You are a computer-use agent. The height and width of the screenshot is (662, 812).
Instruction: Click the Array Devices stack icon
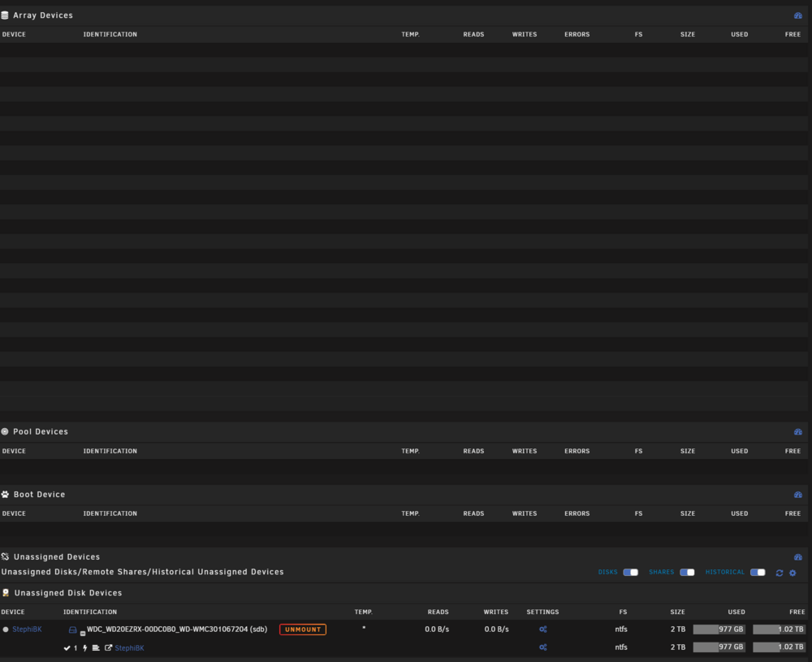pyautogui.click(x=5, y=15)
